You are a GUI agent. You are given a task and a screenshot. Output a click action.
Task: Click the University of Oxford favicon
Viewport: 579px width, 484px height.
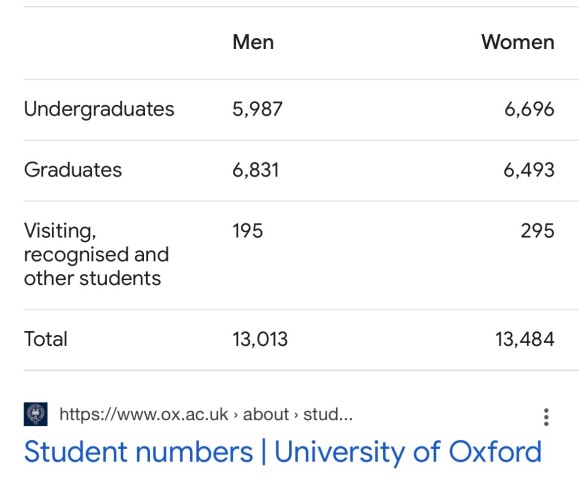(x=35, y=414)
